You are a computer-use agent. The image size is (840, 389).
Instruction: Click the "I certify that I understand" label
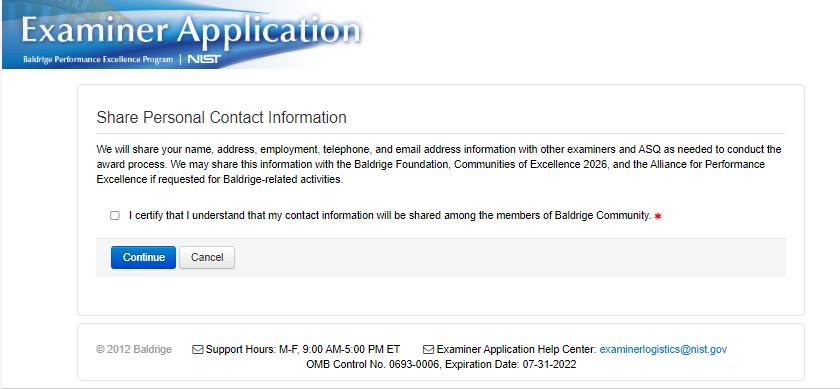tap(389, 216)
